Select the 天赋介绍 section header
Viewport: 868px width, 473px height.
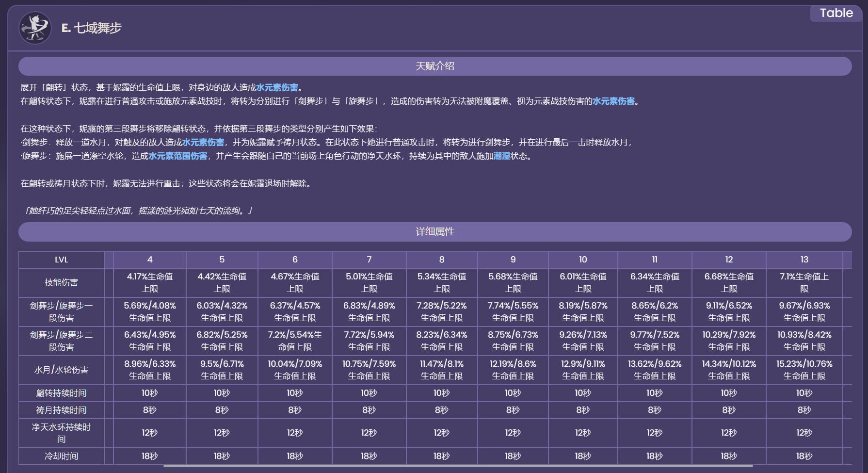pyautogui.click(x=435, y=66)
